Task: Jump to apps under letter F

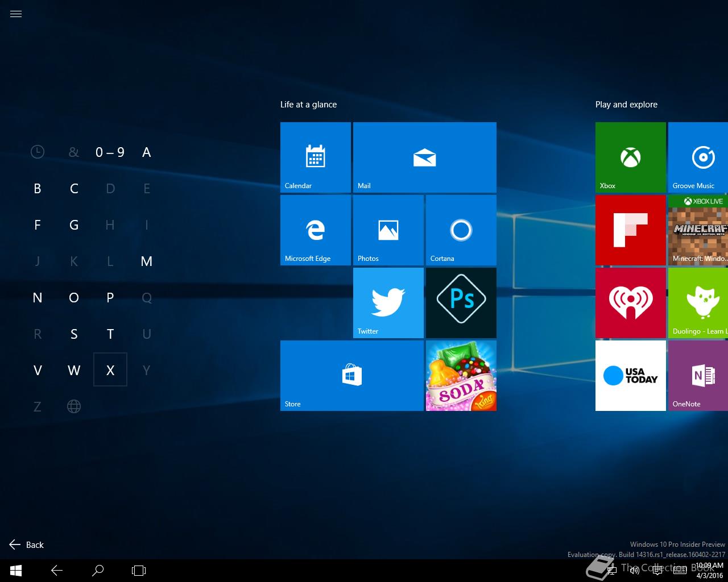Action: tap(38, 225)
